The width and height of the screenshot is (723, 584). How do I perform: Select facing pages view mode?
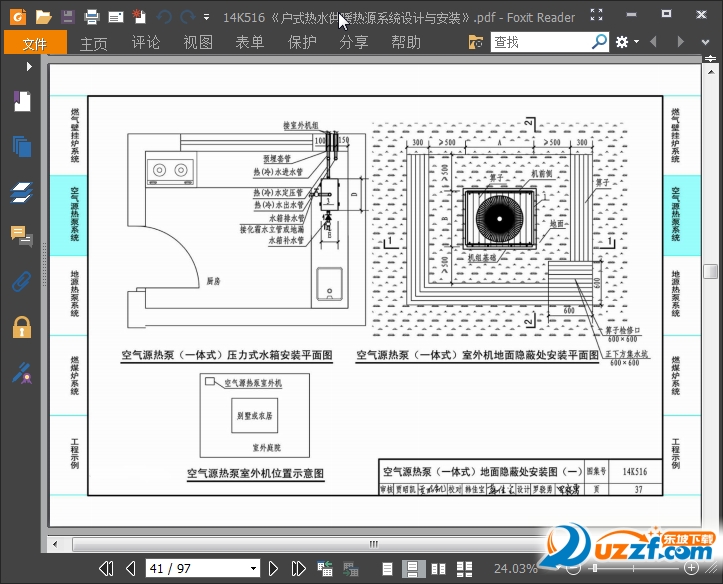[438, 569]
